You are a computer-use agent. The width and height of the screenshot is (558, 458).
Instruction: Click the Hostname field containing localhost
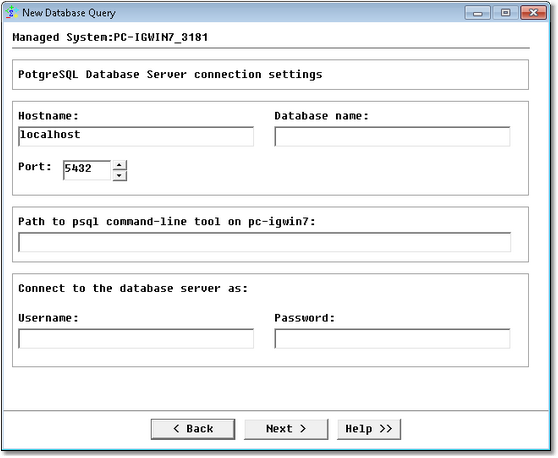tap(136, 136)
